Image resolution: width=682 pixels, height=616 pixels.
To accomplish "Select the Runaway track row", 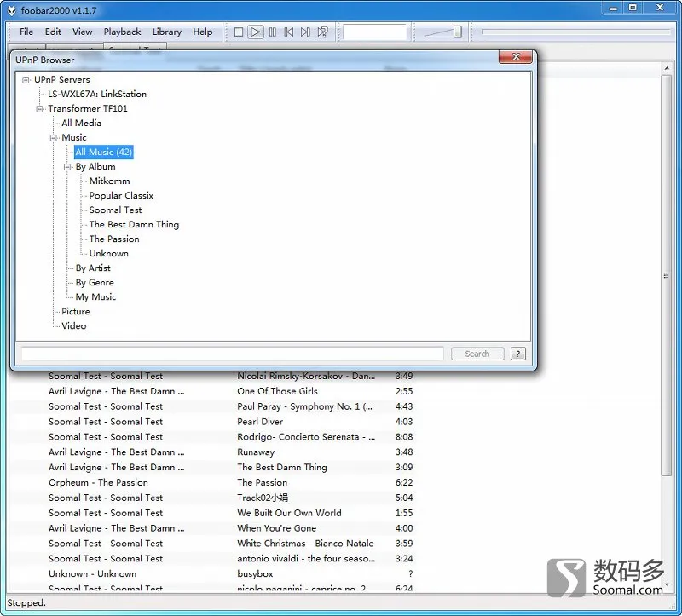I will 212,452.
